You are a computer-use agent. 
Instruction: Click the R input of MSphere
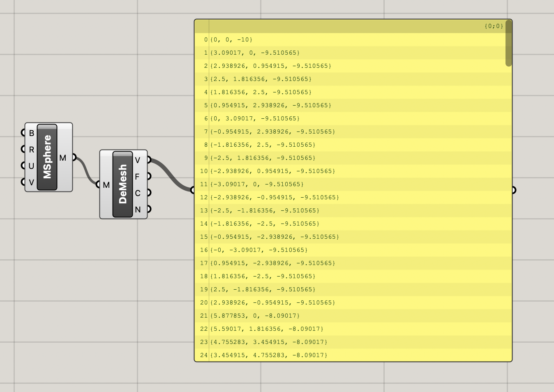pyautogui.click(x=31, y=149)
